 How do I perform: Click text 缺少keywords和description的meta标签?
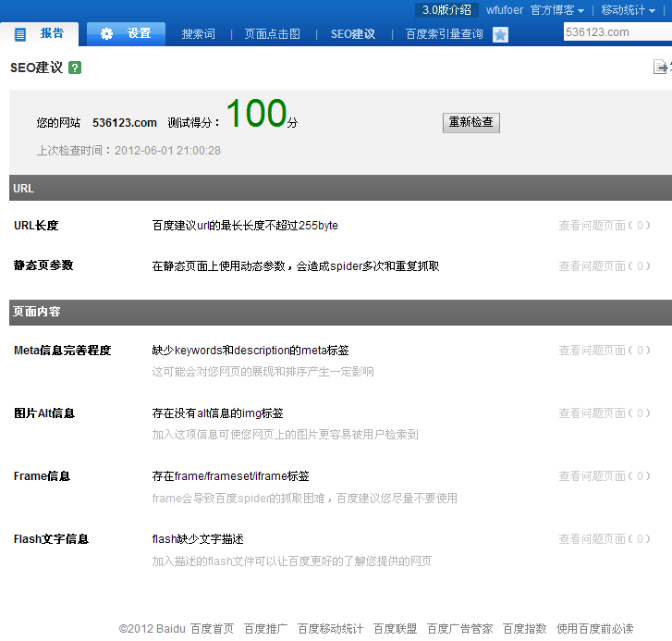pyautogui.click(x=250, y=351)
